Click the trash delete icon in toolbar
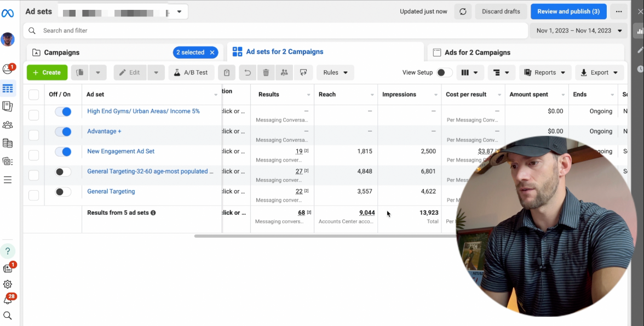The height and width of the screenshot is (326, 644). (x=266, y=72)
